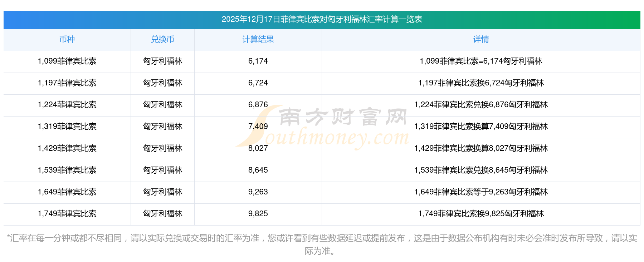Select the 1,319菲律宾比索 currency cell

[x=67, y=127]
